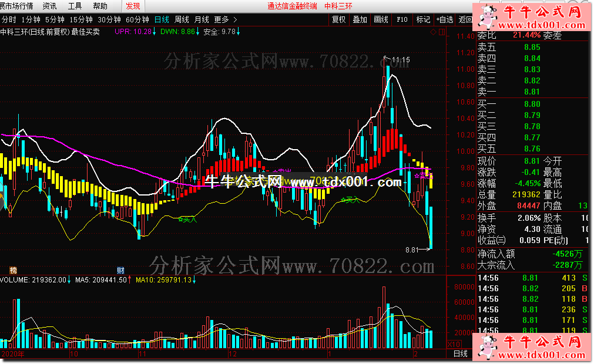The width and height of the screenshot is (594, 364).
Task: Select the 60分钟 period tab
Action: 137,19
